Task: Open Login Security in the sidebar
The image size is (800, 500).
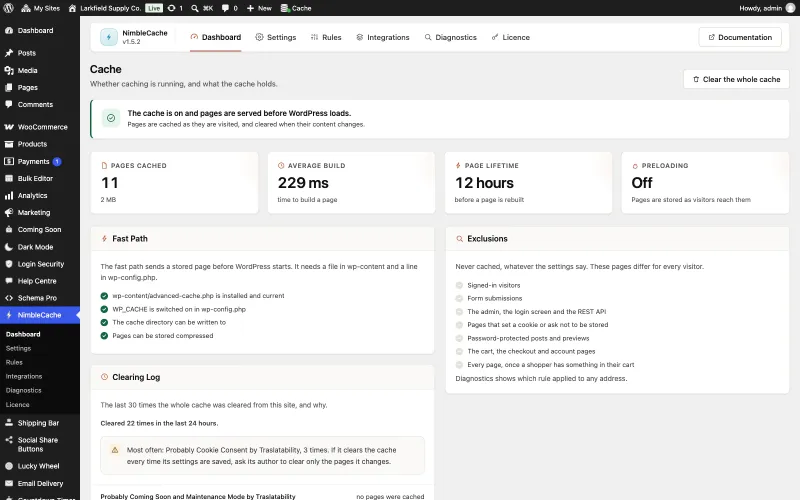Action: point(40,264)
